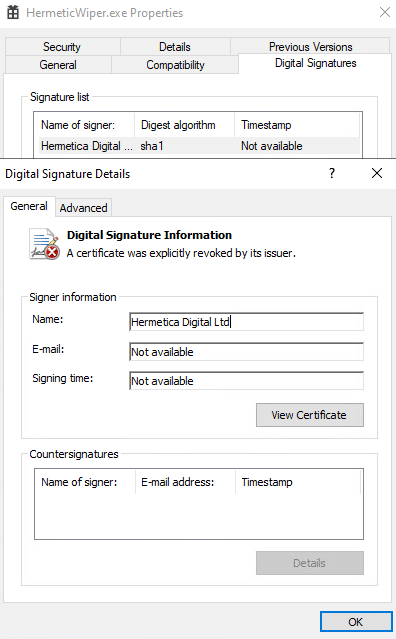Click the signer Name input field
The width and height of the screenshot is (396, 639).
[246, 322]
